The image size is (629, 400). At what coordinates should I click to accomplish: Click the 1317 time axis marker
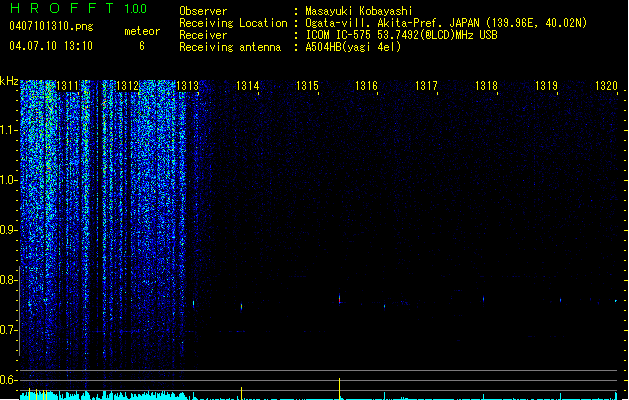click(426, 86)
